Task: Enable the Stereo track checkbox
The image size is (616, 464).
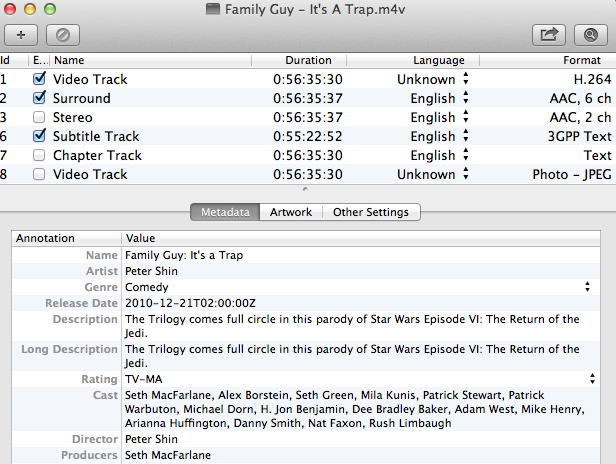Action: point(39,117)
